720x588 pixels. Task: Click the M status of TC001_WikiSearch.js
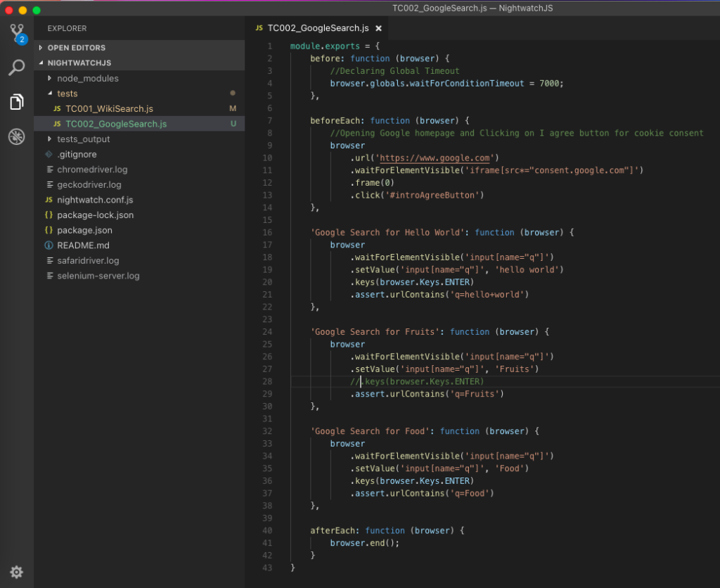point(233,109)
